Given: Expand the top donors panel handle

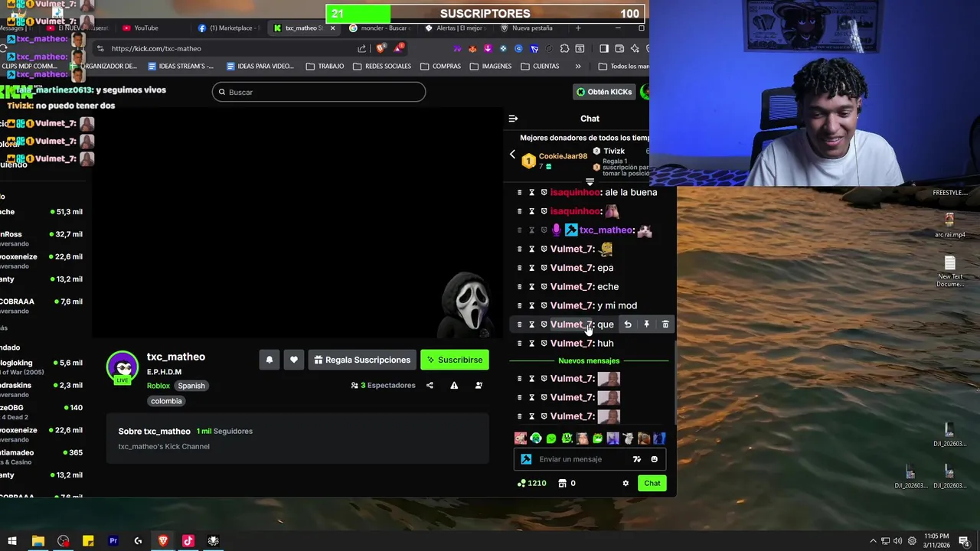Looking at the screenshot, I should (590, 182).
